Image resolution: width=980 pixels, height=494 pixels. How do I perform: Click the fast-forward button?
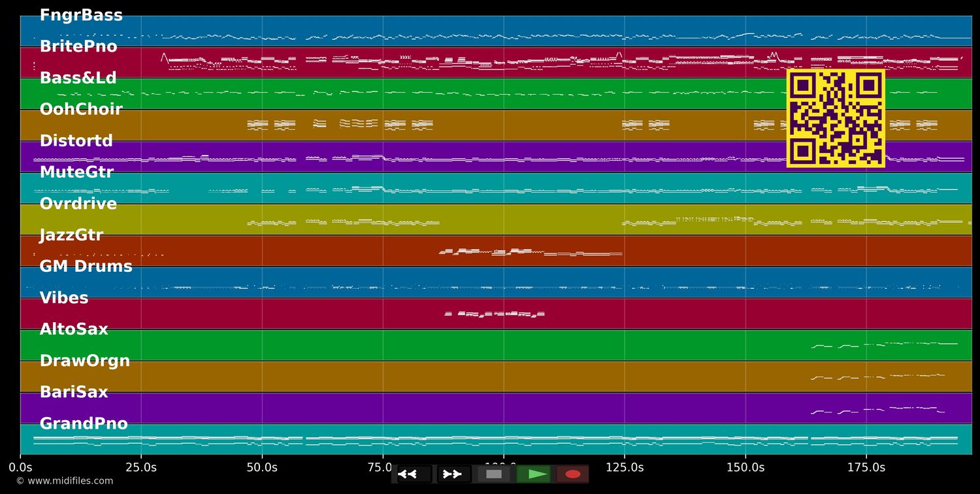453,474
